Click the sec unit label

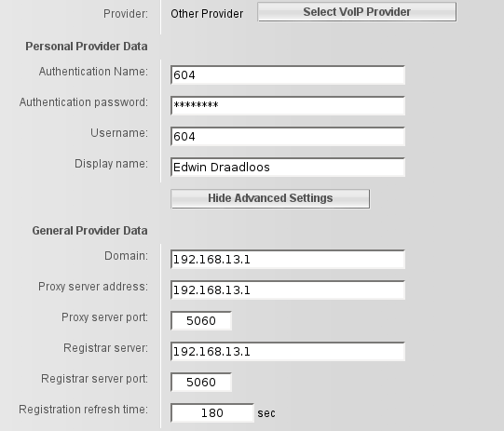click(x=266, y=413)
